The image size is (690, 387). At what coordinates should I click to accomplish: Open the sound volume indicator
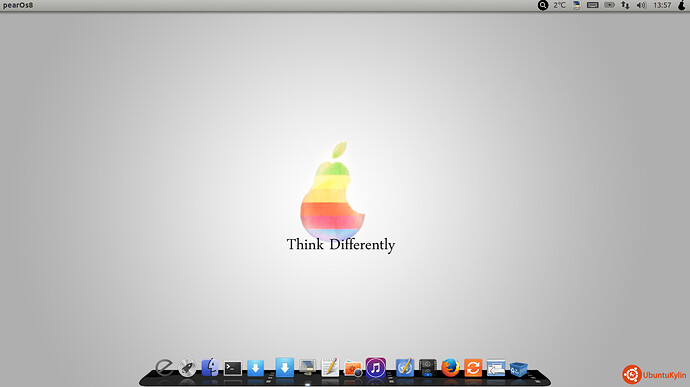point(641,5)
